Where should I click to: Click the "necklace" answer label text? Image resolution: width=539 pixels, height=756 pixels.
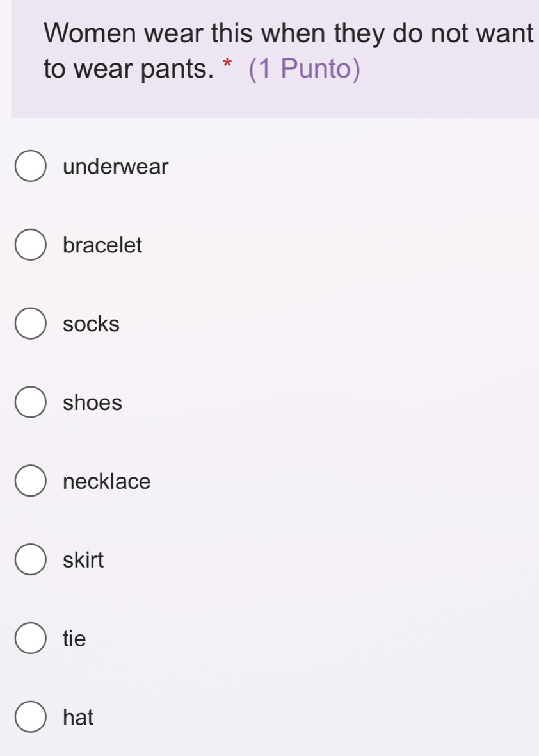coord(107,481)
